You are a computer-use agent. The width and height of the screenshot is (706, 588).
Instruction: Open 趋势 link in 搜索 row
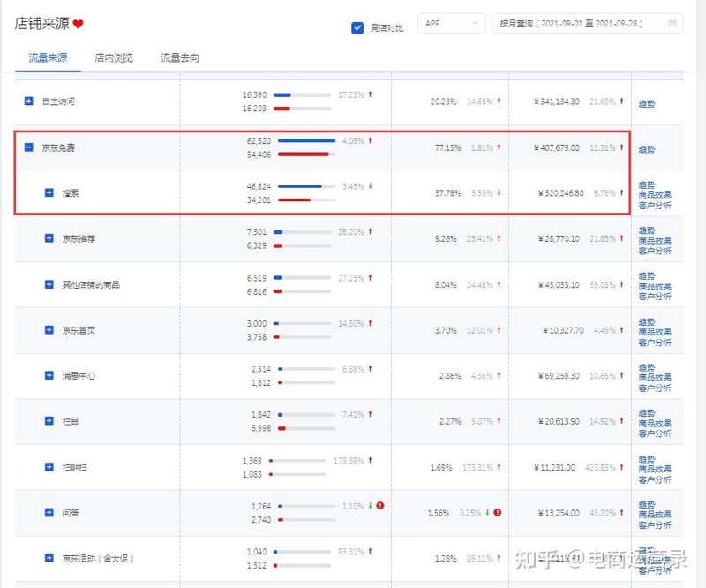tap(647, 185)
